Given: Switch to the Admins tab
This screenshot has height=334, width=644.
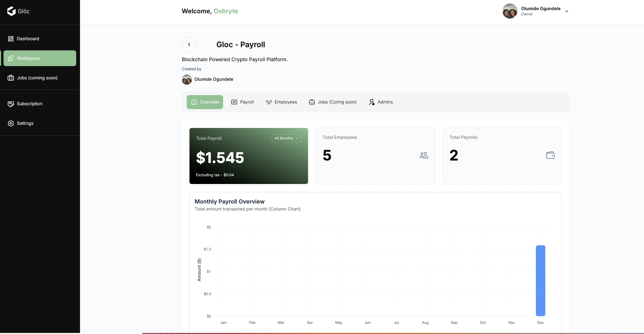Looking at the screenshot, I should (x=381, y=102).
